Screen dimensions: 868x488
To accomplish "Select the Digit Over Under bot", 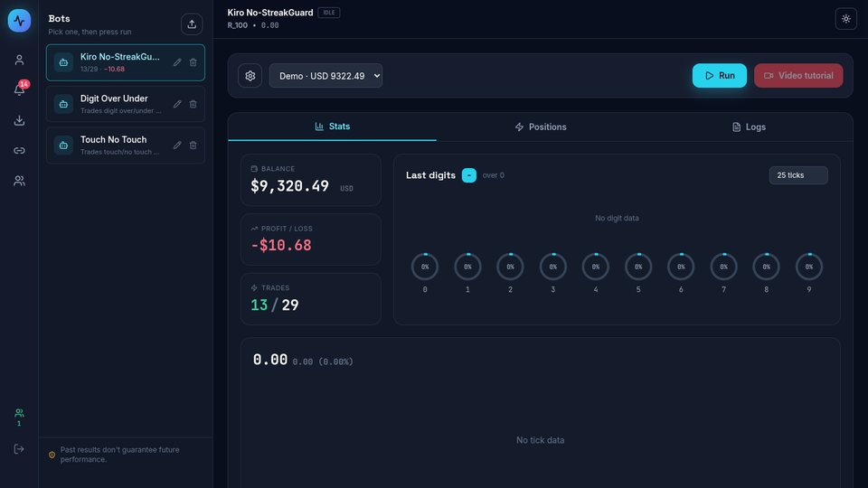I will 126,104.
